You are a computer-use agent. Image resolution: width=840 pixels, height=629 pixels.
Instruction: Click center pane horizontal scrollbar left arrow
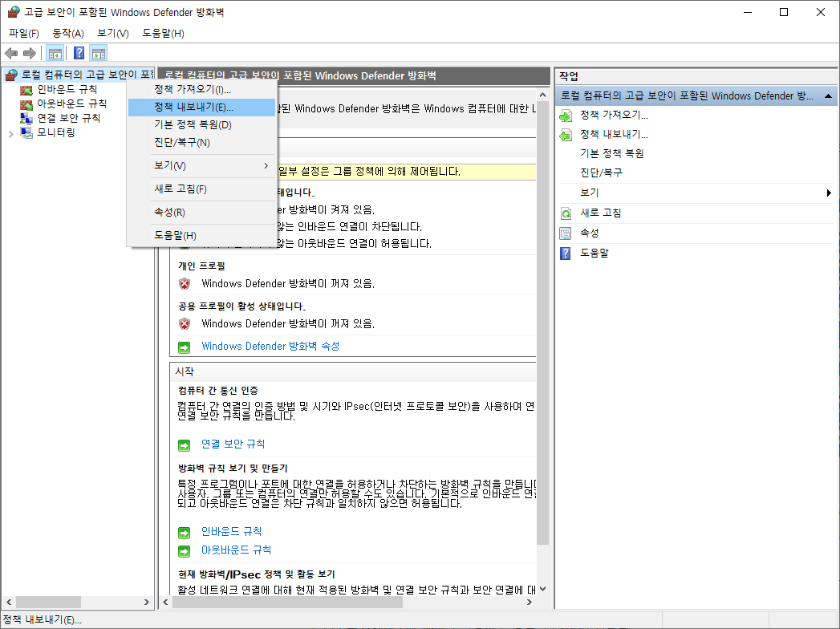click(x=165, y=603)
